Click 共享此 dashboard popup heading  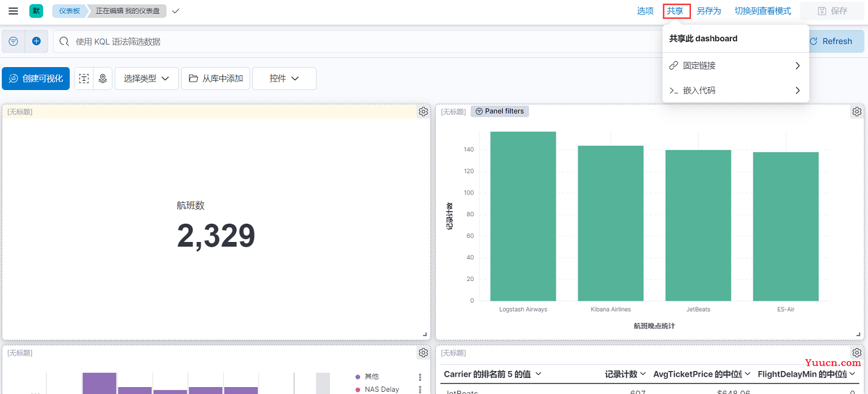(703, 38)
